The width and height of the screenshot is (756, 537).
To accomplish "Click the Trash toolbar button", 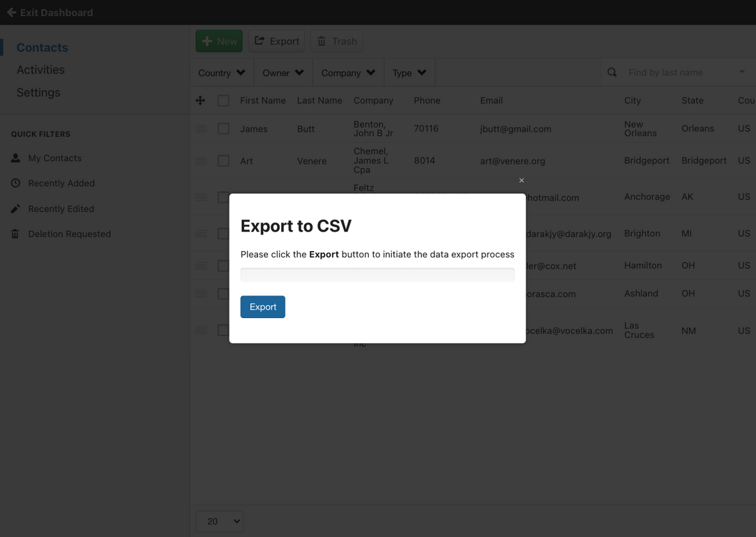I will pyautogui.click(x=337, y=41).
